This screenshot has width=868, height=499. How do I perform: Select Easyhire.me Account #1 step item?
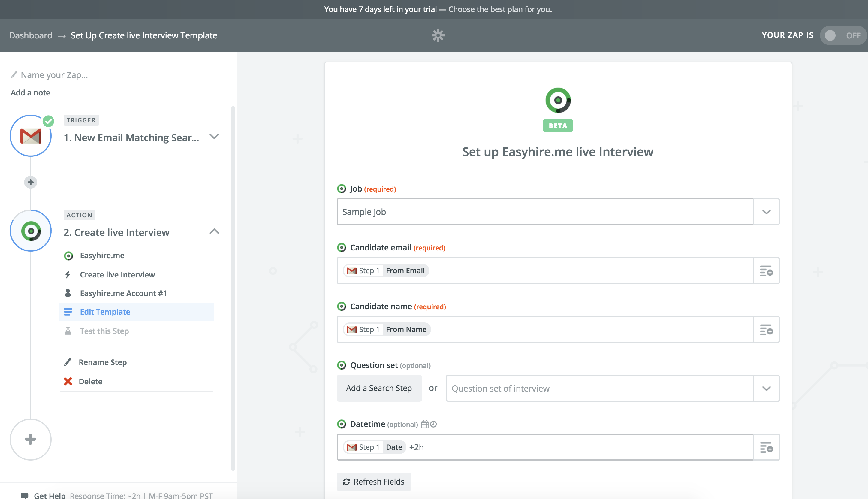point(123,293)
